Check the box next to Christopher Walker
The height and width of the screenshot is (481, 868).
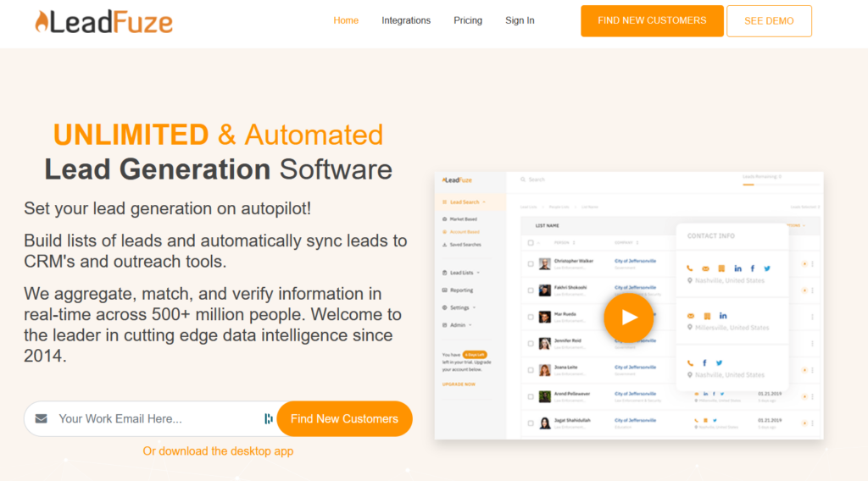(531, 263)
